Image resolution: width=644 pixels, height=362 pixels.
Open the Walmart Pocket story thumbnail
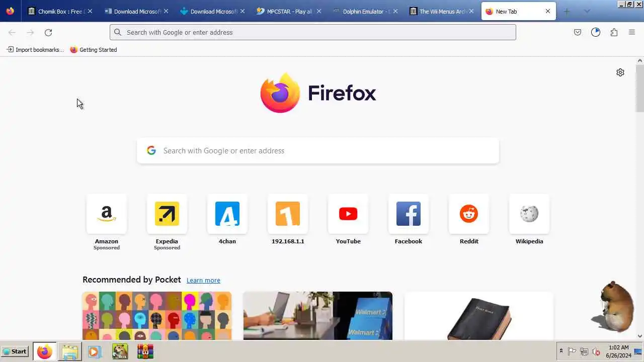(318, 316)
